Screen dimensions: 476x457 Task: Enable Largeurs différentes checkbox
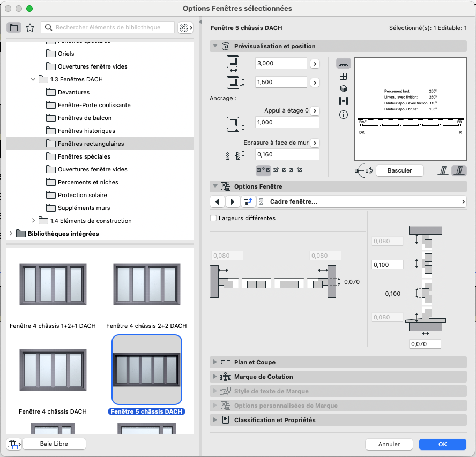tap(213, 218)
